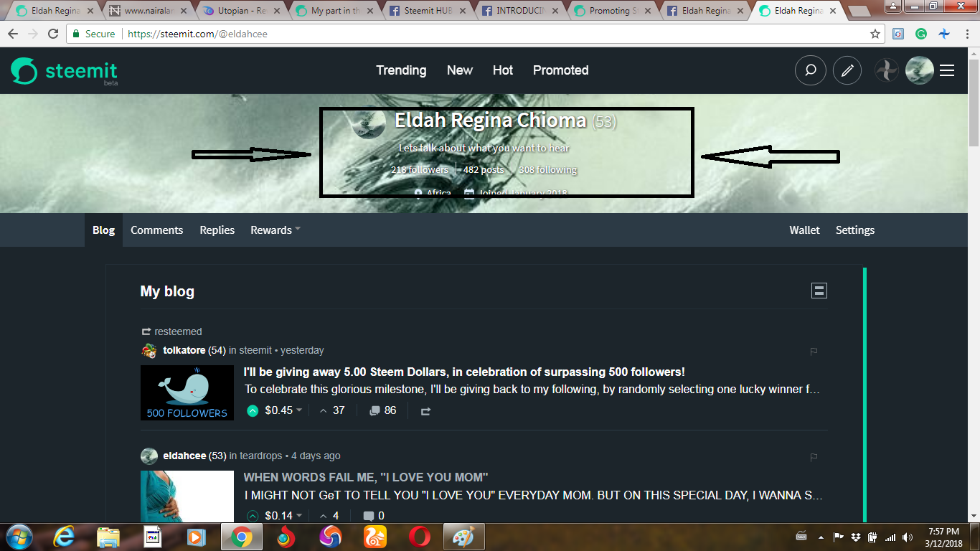Open Opera from the taskbar

(419, 537)
